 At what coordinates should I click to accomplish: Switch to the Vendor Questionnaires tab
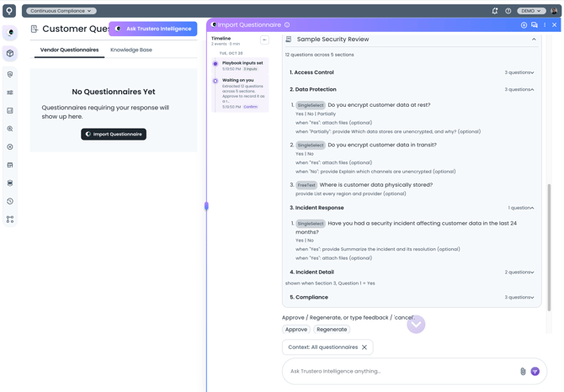click(x=69, y=50)
